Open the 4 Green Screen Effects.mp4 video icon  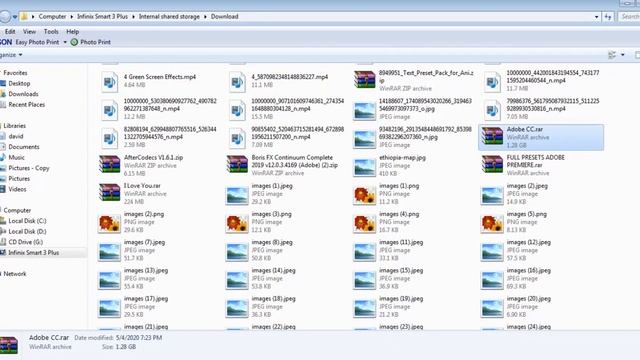(109, 82)
